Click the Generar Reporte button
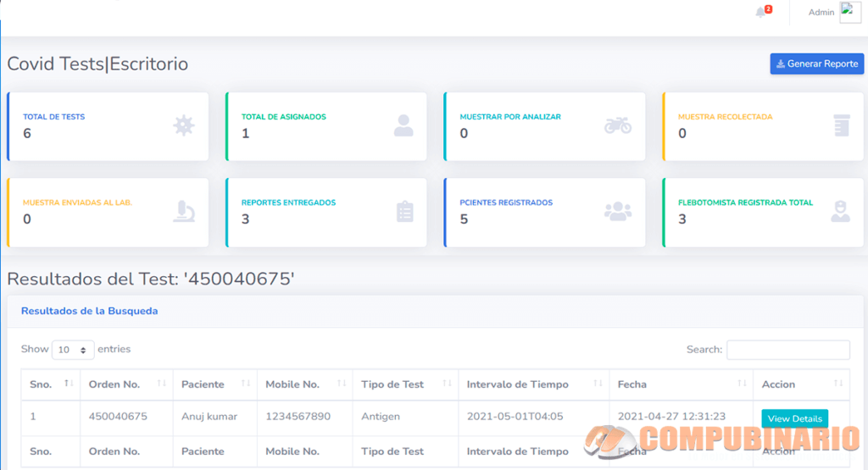This screenshot has width=868, height=470. point(816,64)
